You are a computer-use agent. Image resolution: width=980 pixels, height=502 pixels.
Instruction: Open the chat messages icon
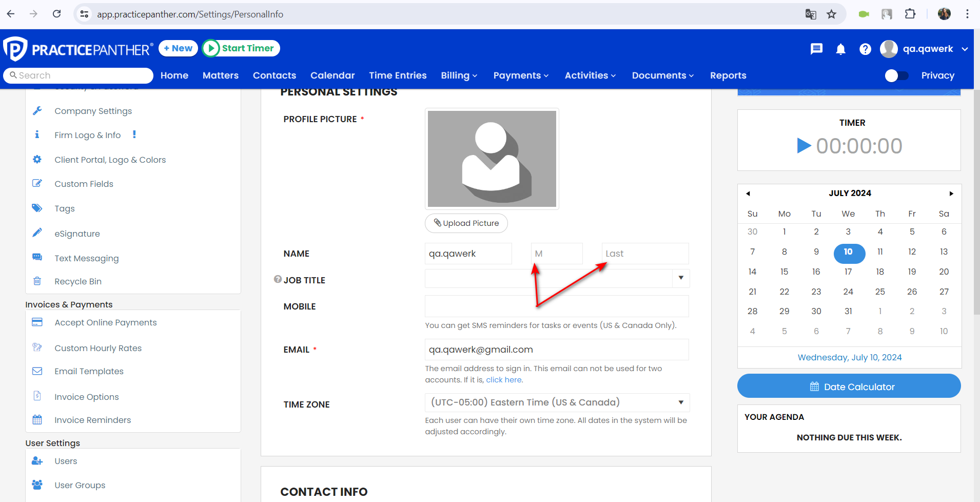coord(816,49)
